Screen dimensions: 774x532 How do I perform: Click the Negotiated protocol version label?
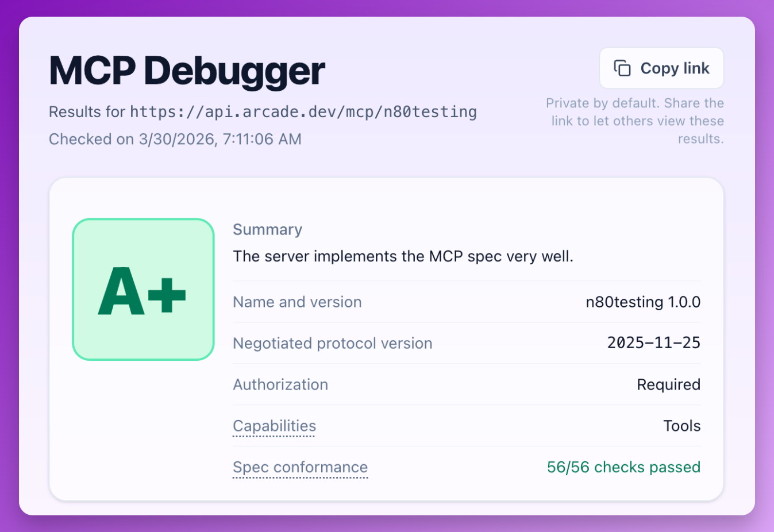332,344
